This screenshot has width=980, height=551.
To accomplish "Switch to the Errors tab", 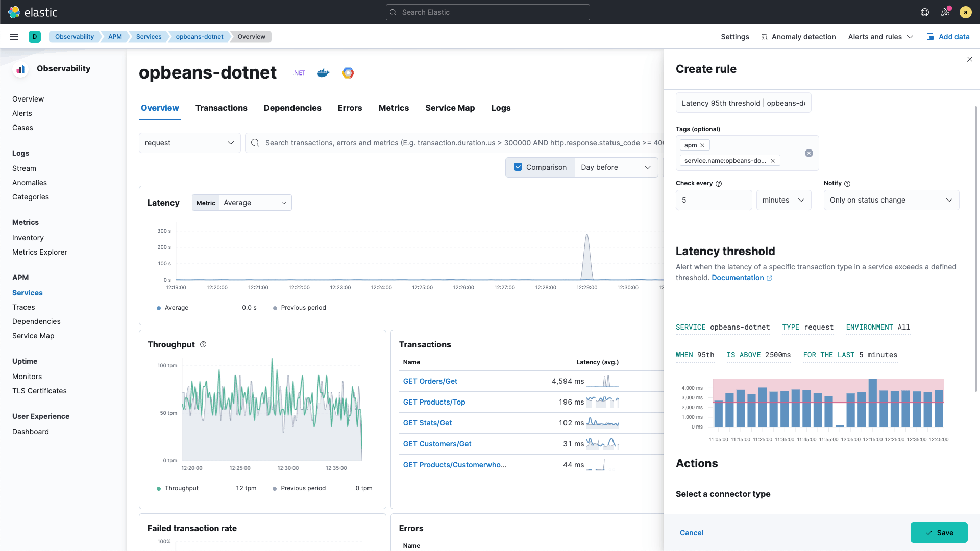I will [350, 108].
